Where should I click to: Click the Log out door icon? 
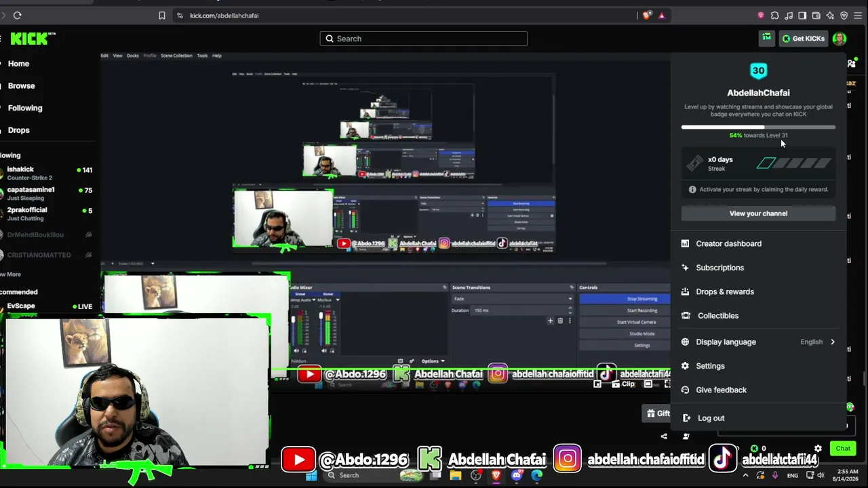click(686, 418)
